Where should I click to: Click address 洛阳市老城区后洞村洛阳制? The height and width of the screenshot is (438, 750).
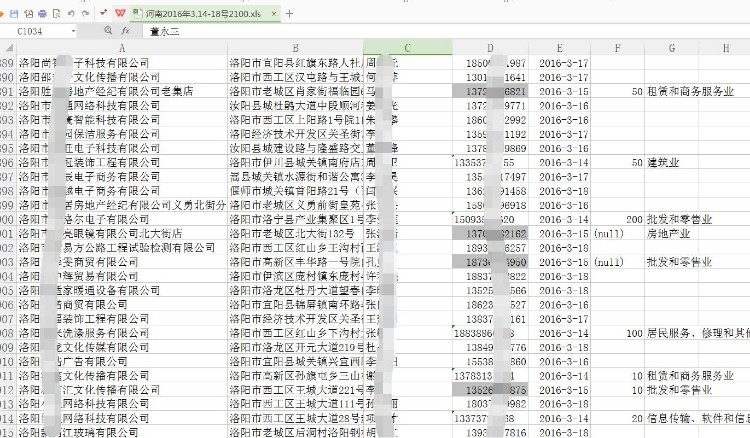pyautogui.click(x=296, y=433)
